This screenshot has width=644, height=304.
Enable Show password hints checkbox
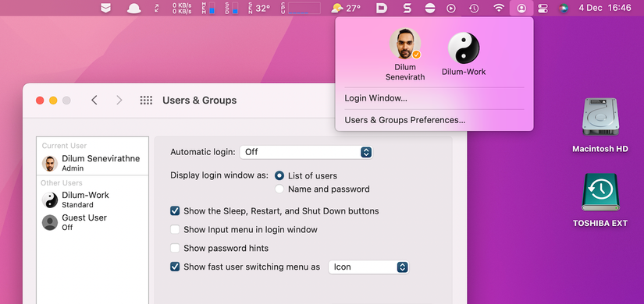pos(175,248)
